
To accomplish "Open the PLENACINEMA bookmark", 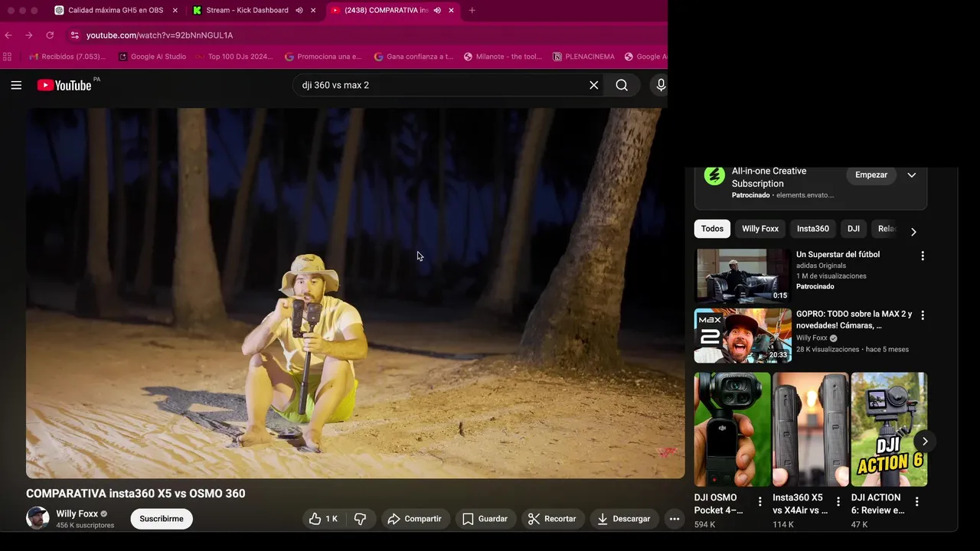I will [x=583, y=57].
